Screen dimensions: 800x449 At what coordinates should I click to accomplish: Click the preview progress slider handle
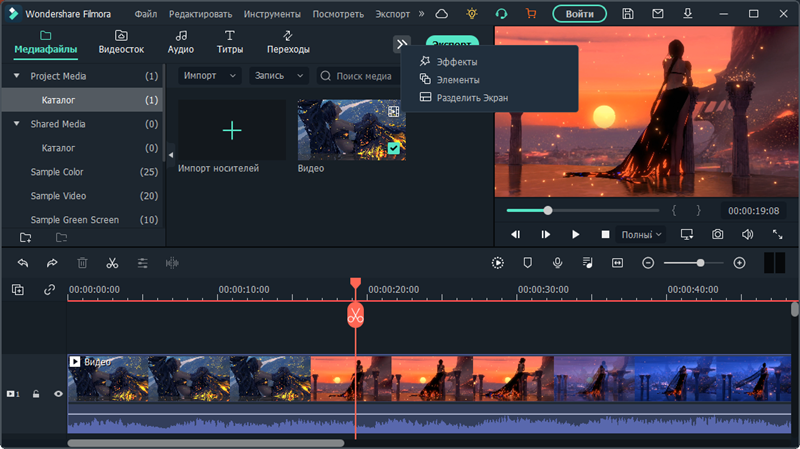[547, 210]
